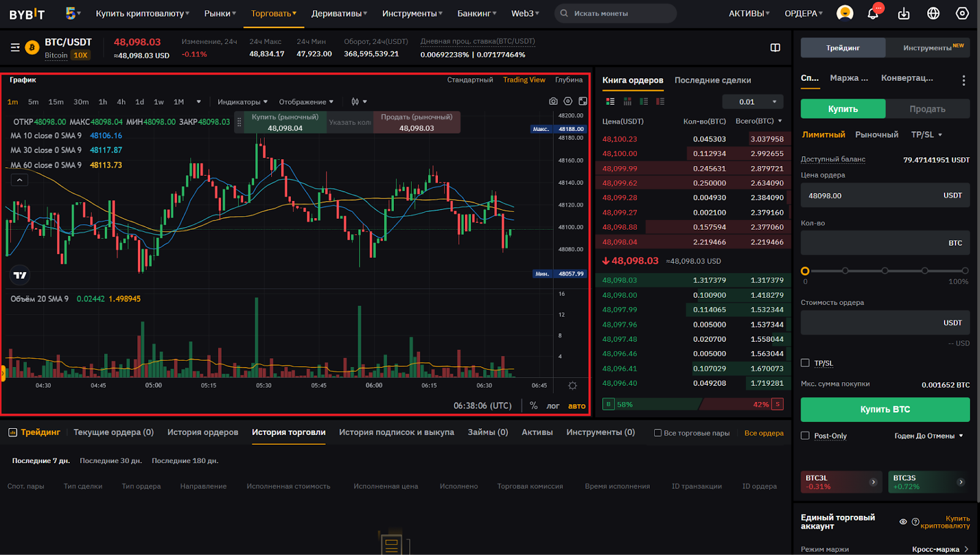
Task: Open the BTC3S leveraged token card
Action: click(929, 482)
